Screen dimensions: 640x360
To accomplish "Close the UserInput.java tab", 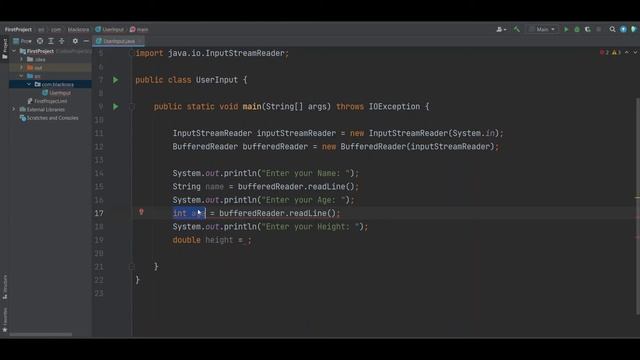I will tap(141, 41).
